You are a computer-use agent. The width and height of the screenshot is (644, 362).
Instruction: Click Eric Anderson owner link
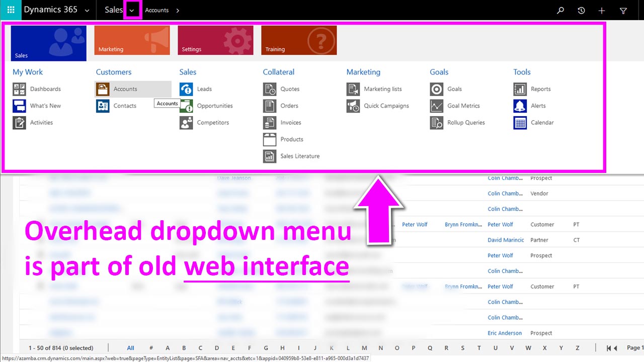click(505, 333)
